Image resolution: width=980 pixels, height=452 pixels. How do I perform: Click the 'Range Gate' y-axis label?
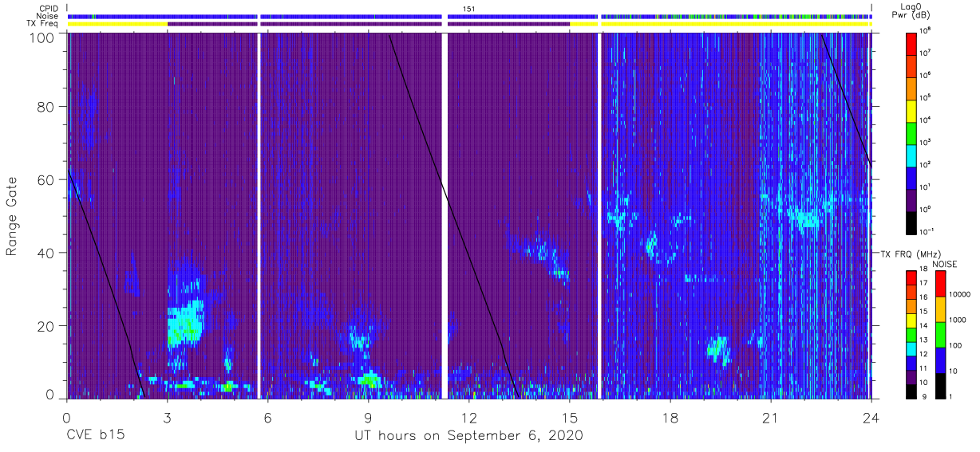[x=13, y=218]
